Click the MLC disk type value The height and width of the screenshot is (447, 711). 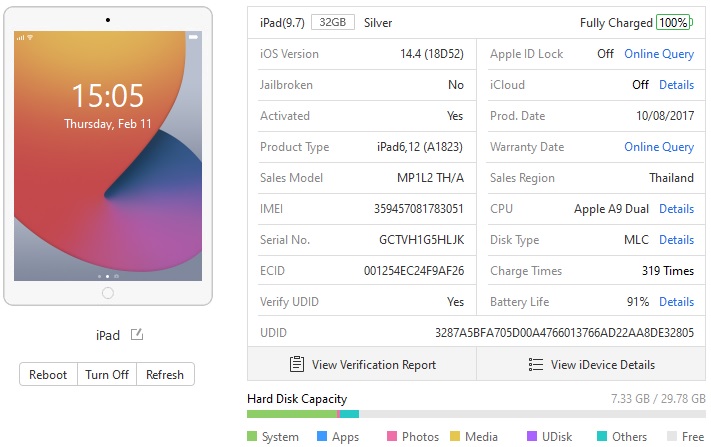pos(637,240)
